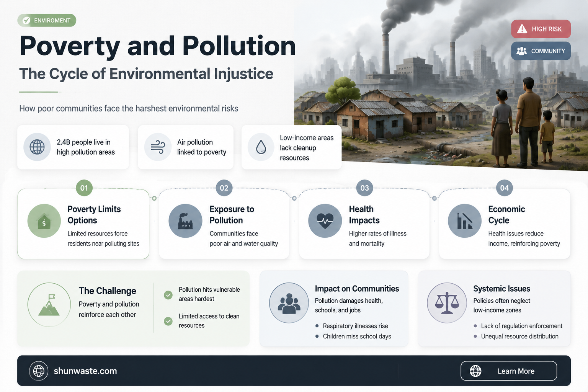
Task: Click How poor communities face harshest risks tagline
Action: pyautogui.click(x=129, y=108)
